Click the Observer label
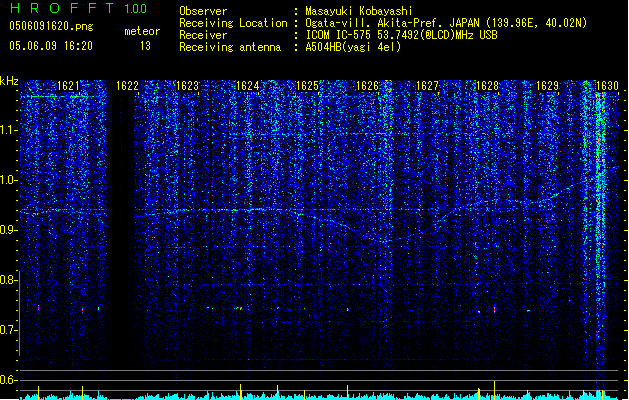This screenshot has width=629, height=400. (x=203, y=11)
